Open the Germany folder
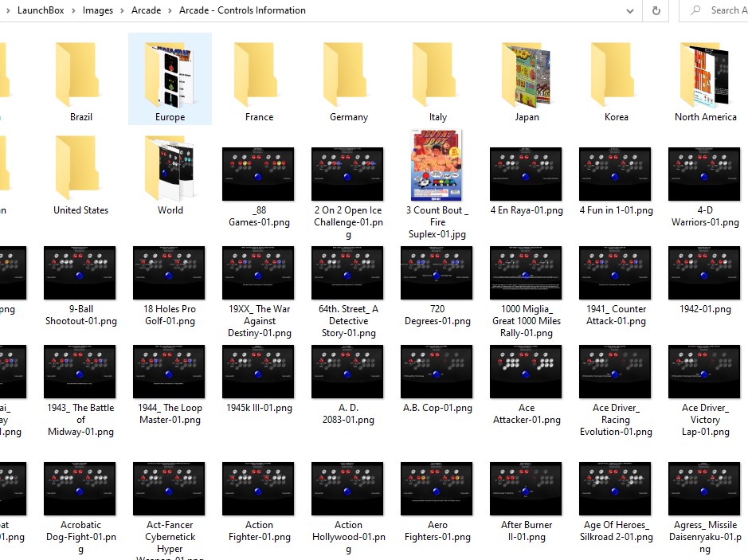Viewport: 748px width, 560px height. tap(348, 79)
